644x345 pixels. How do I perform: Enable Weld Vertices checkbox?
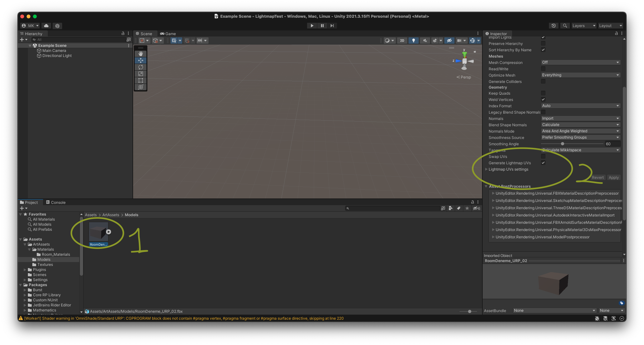(x=543, y=100)
